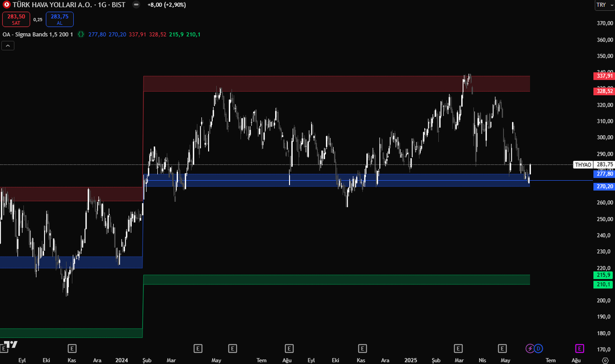The image size is (615, 364).
Task: Click the legend value 337,91 in the Sigma Bands row
Action: coord(137,34)
